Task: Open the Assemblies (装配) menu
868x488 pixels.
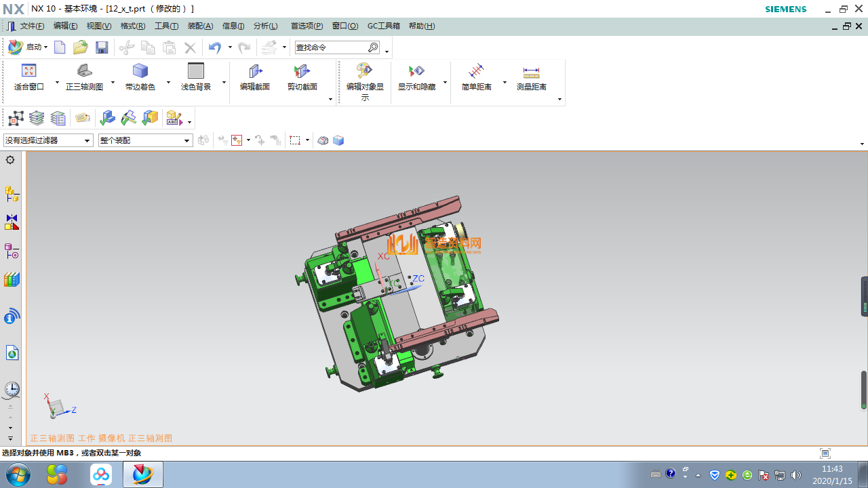Action: (200, 26)
